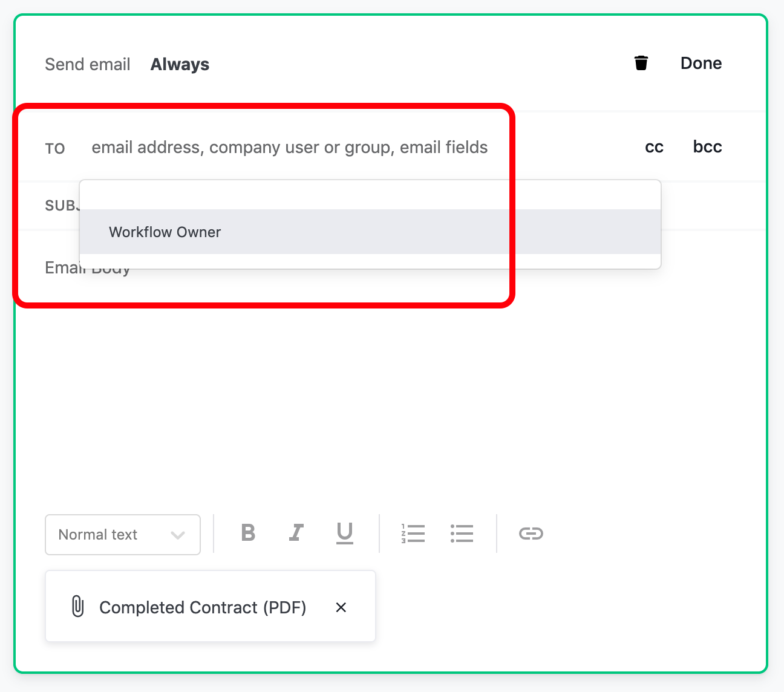Remove the Completed Contract PDF attachment
Viewport: 784px width, 692px height.
click(341, 607)
